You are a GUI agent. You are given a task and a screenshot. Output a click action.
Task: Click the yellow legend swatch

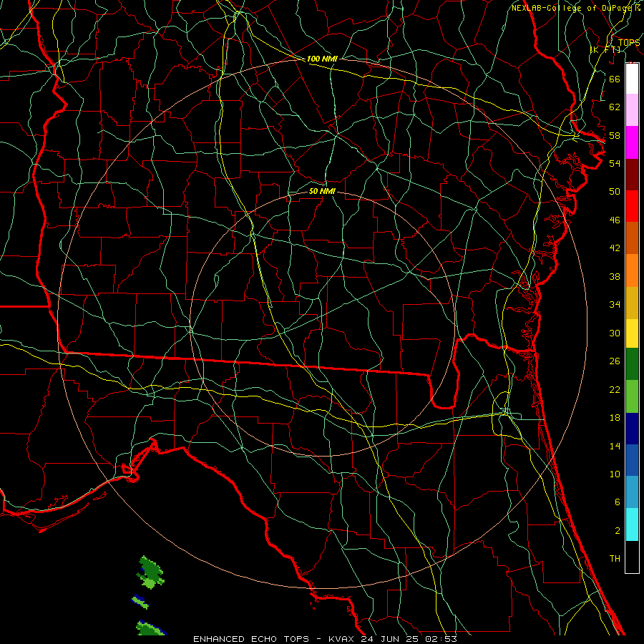(632, 333)
